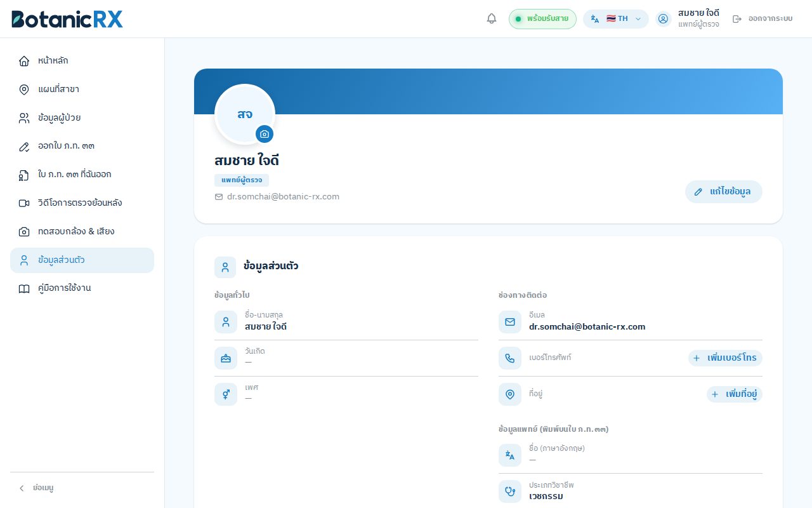Click the ที่อยู่ location pin icon
812x508 pixels.
[x=510, y=394]
